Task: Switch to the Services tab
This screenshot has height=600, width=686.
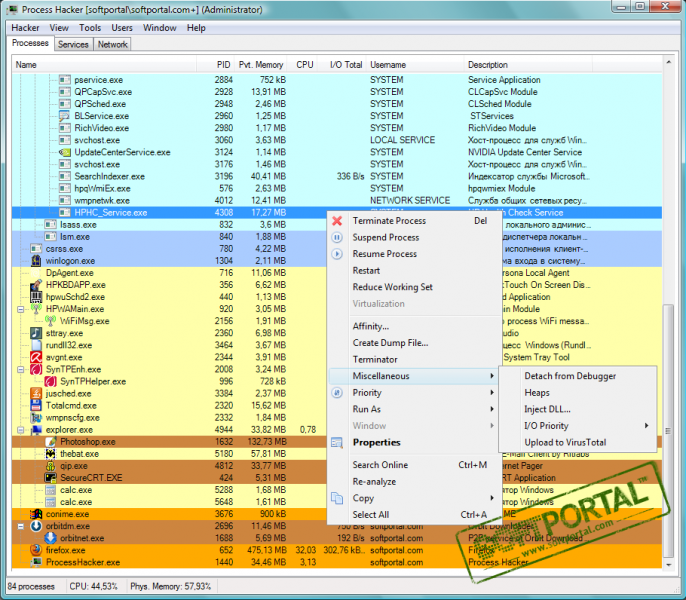Action: pyautogui.click(x=73, y=45)
